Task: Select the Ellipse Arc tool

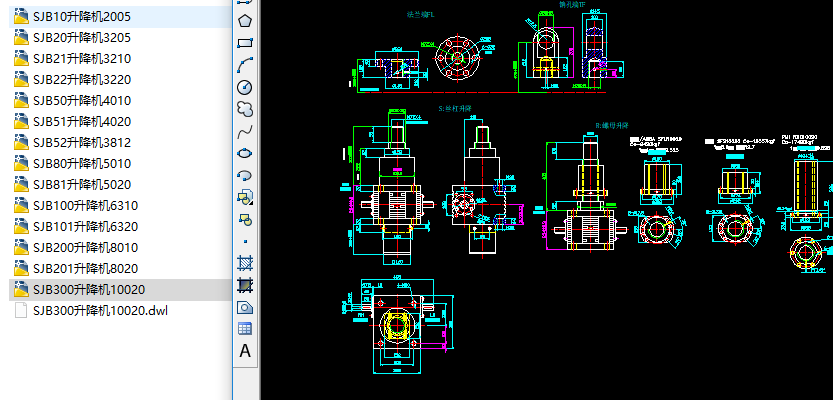Action: coord(245,175)
